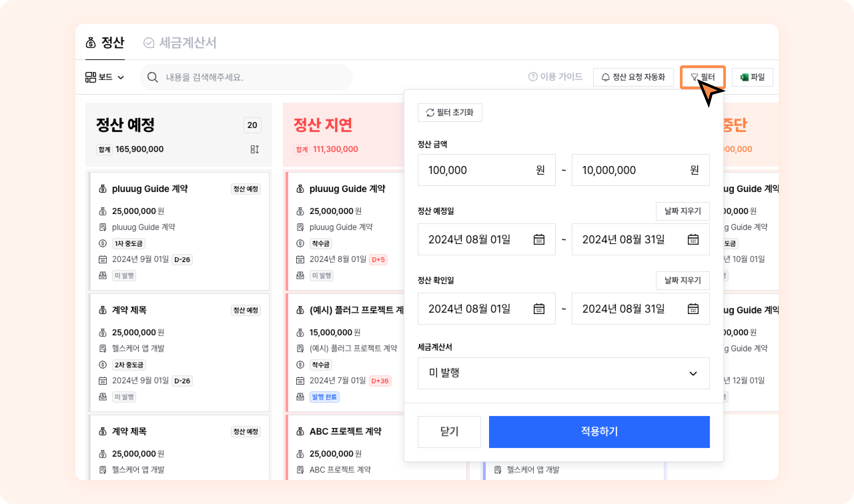This screenshot has width=854, height=504.
Task: Expand the 보드 view dropdown
Action: point(104,77)
